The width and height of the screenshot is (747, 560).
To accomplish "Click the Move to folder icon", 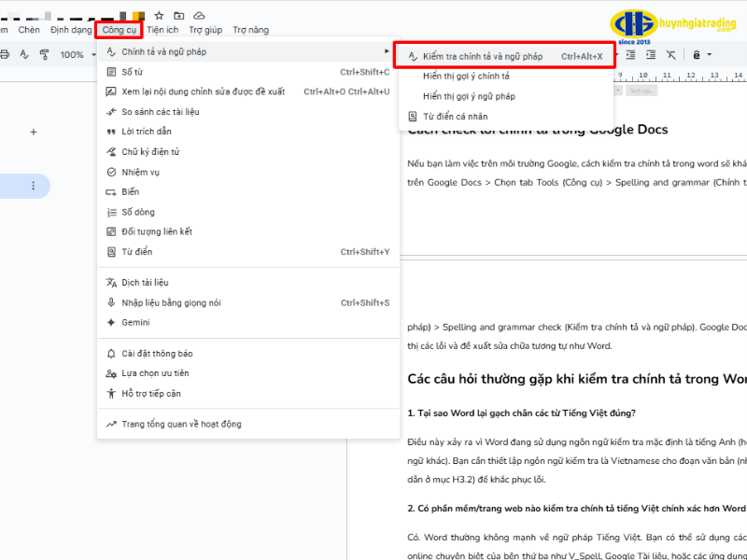I will pyautogui.click(x=179, y=16).
